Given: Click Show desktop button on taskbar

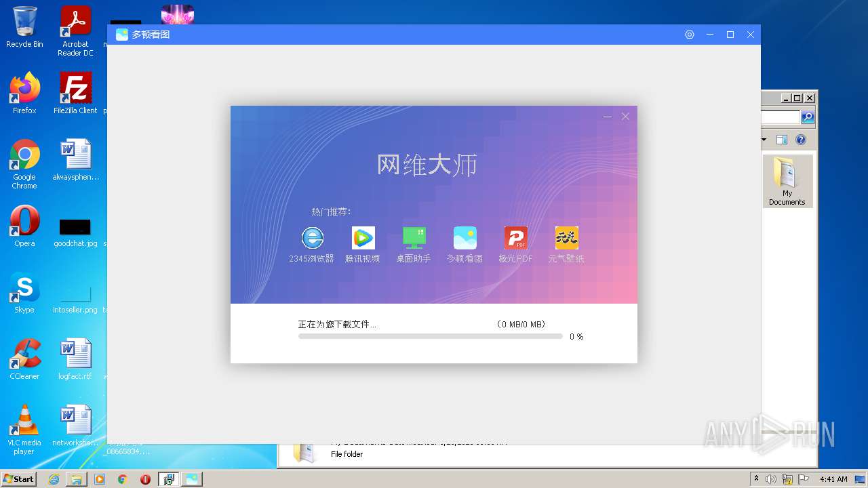Looking at the screenshot, I should (861, 479).
